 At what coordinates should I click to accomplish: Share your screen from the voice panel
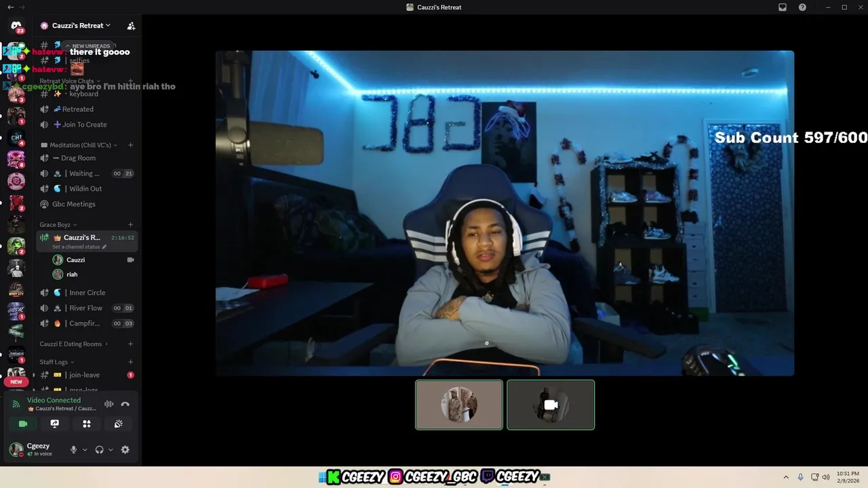(x=55, y=424)
